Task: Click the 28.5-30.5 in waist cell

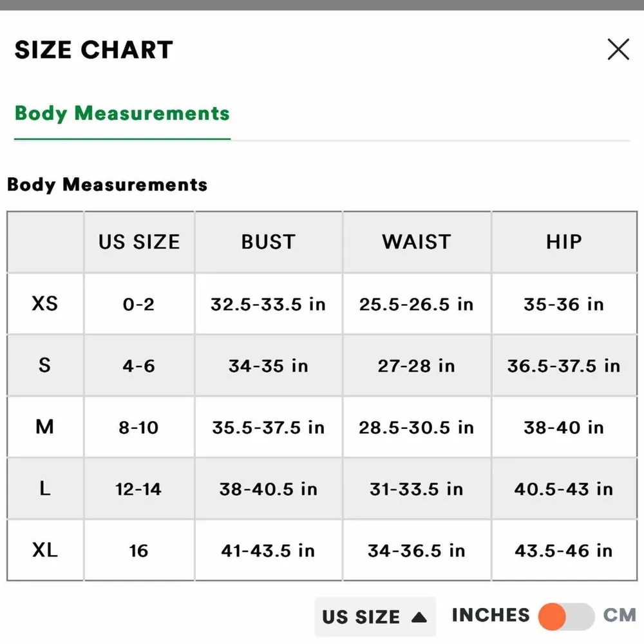Action: pyautogui.click(x=416, y=428)
